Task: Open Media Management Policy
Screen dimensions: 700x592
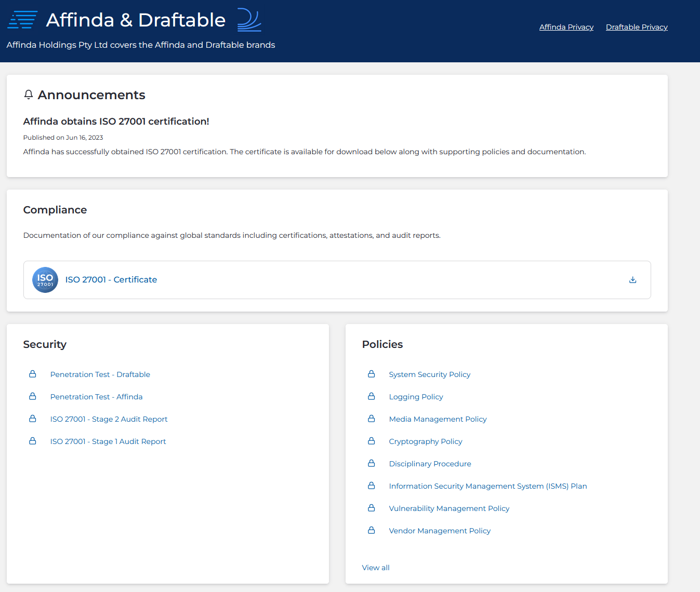Action: (438, 419)
